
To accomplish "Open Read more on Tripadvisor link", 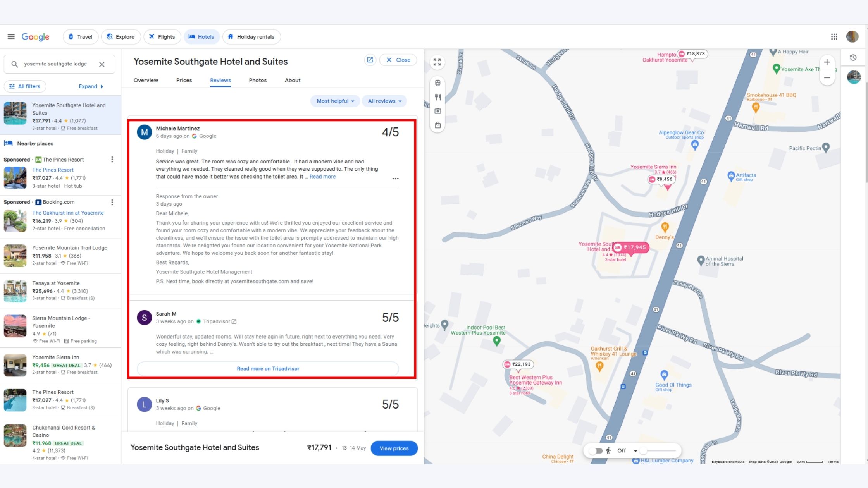I will [268, 369].
